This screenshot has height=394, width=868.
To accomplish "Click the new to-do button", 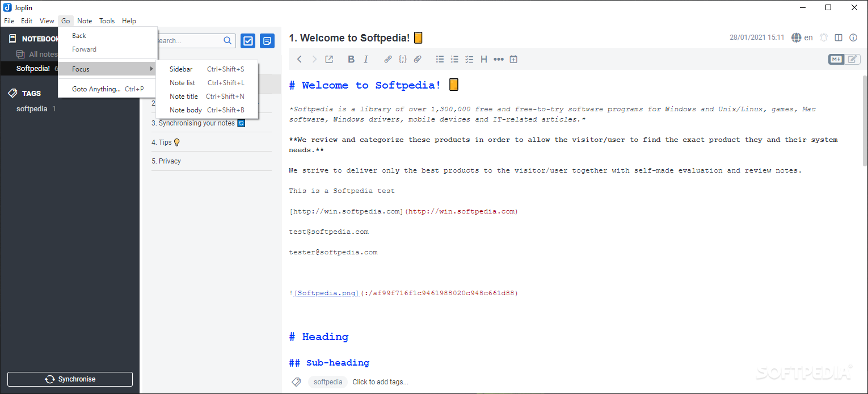I will pyautogui.click(x=248, y=41).
